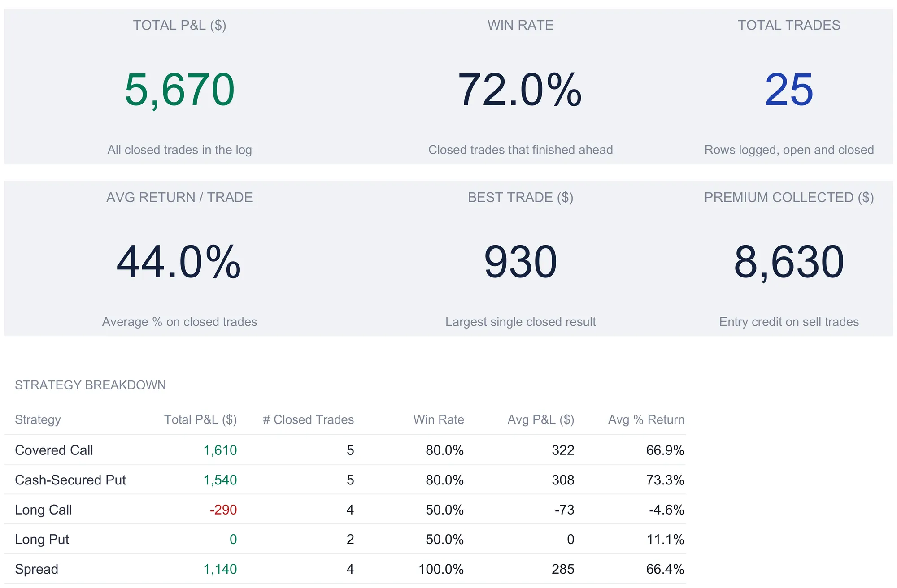The width and height of the screenshot is (897, 588).
Task: Select the Spread row label
Action: coord(37,569)
